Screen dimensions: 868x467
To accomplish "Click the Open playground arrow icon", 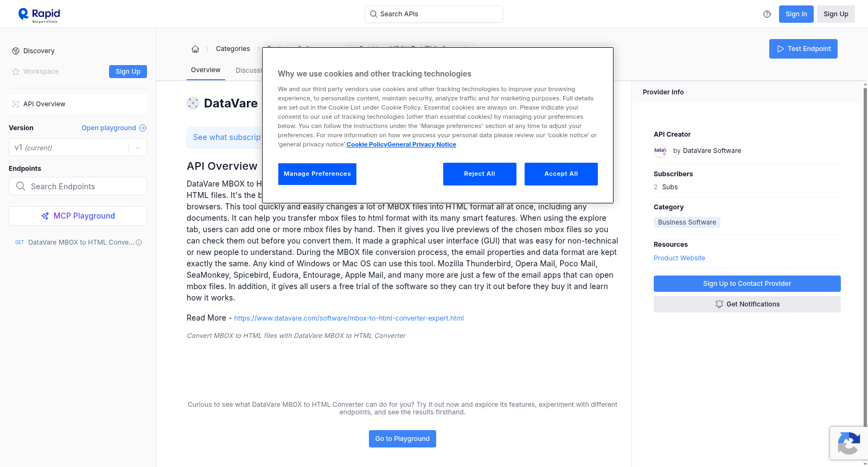I will (x=143, y=128).
